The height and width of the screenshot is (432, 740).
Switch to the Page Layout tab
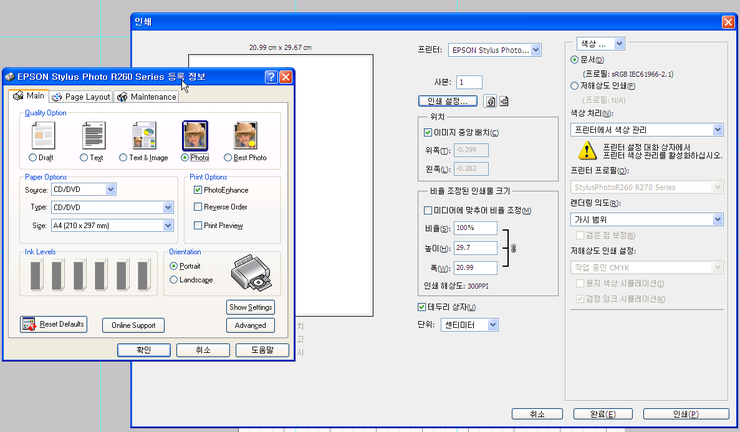pos(81,97)
